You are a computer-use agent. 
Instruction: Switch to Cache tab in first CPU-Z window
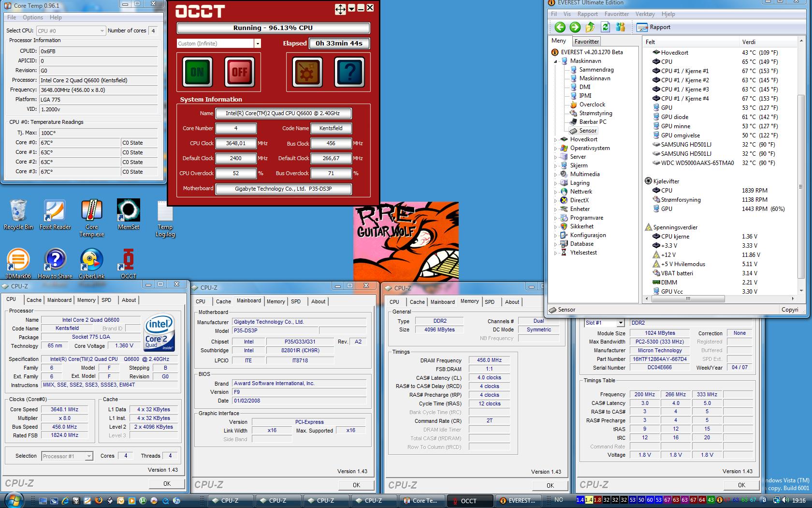coord(34,300)
